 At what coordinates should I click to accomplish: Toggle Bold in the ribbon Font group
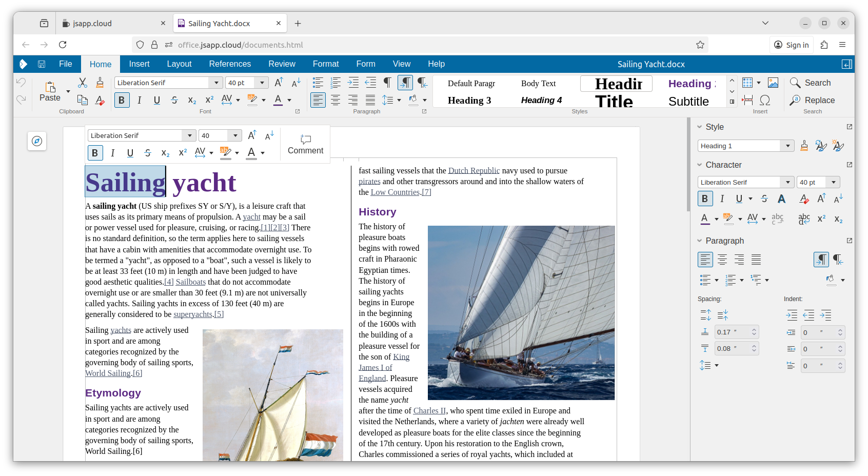[122, 100]
